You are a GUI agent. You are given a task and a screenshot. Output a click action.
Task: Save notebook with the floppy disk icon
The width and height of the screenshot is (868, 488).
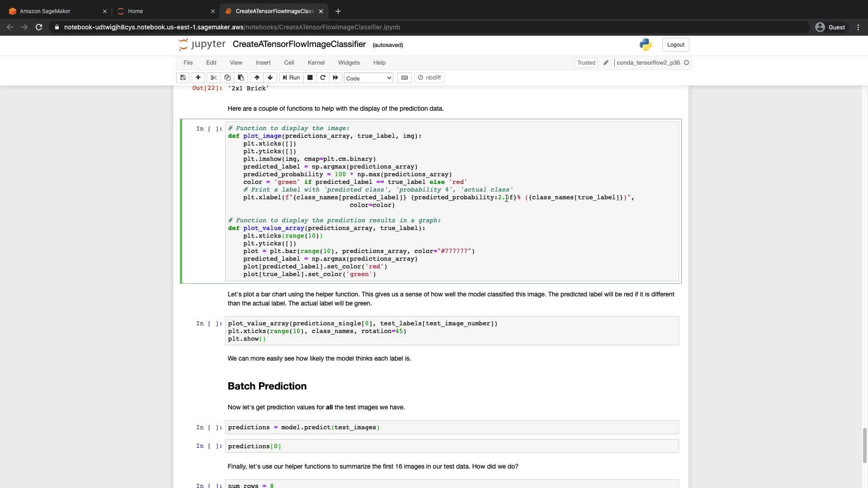(x=183, y=78)
